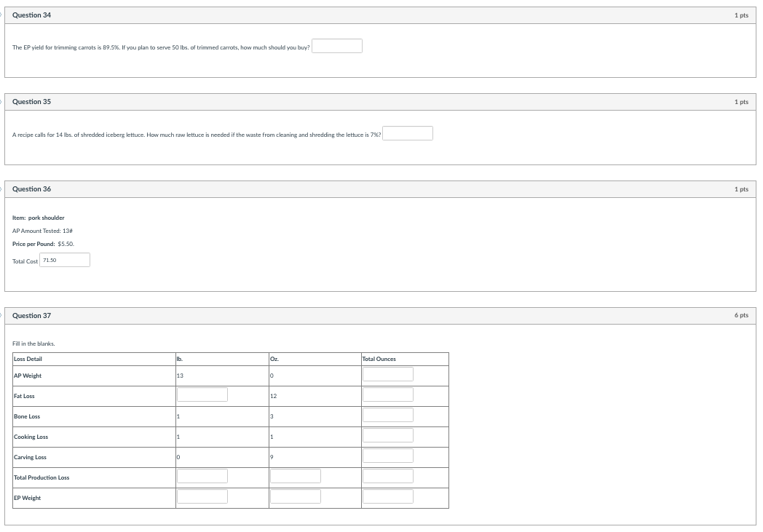Click the '6 pts' label on Question 37
Viewport: 763px width, 532px height.
(742, 316)
